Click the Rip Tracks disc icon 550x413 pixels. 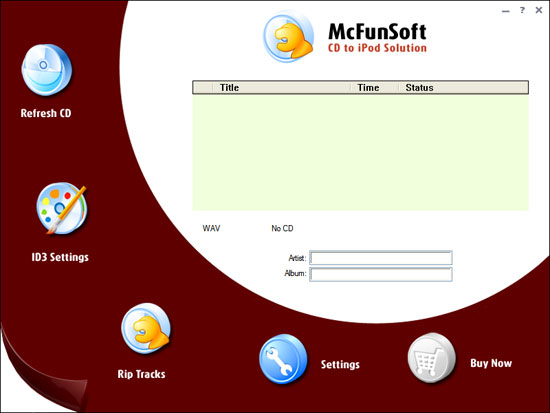146,329
